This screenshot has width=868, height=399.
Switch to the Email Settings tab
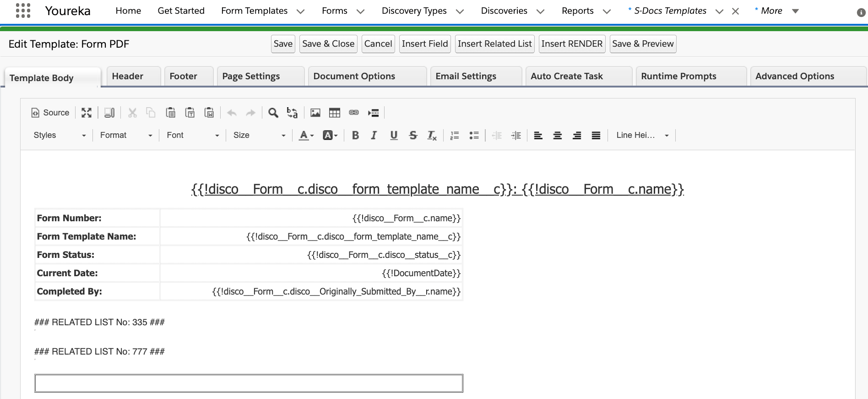point(476,76)
